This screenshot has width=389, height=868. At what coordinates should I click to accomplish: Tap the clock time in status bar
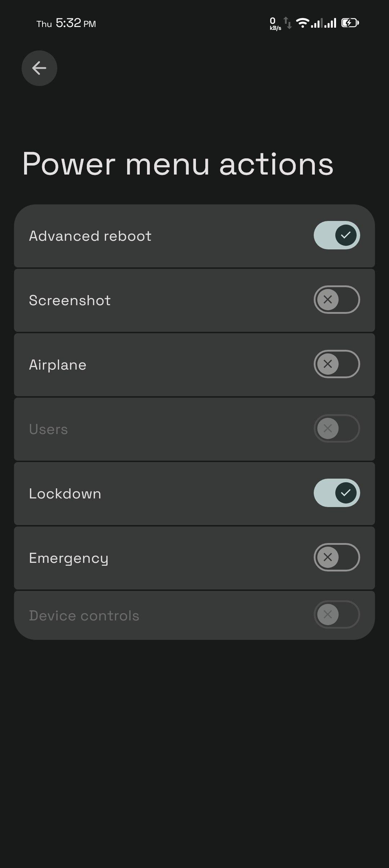68,23
